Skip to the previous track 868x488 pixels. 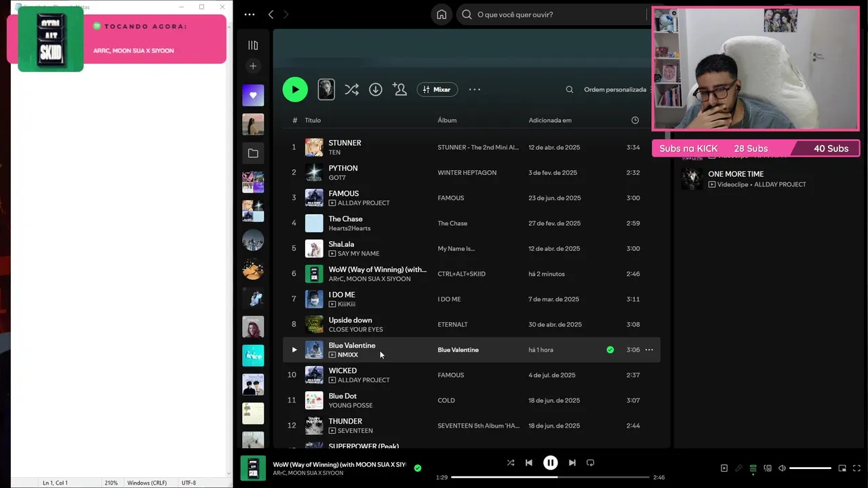529,463
